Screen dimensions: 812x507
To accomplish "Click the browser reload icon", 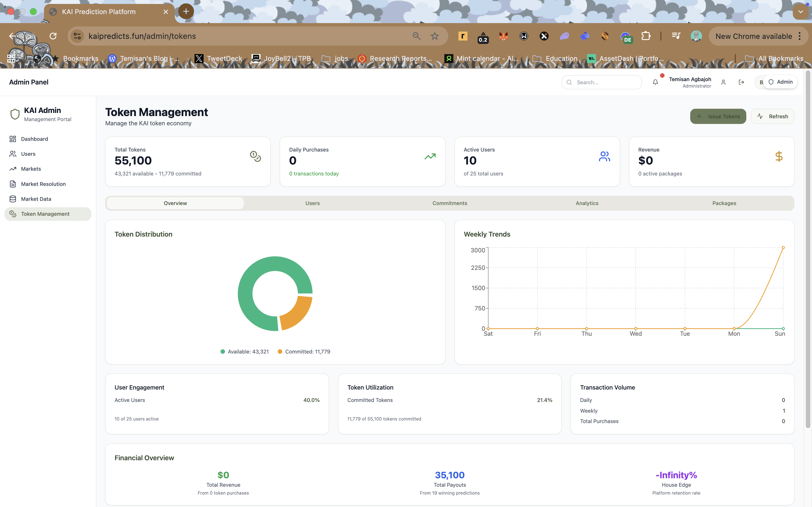I will [x=53, y=36].
